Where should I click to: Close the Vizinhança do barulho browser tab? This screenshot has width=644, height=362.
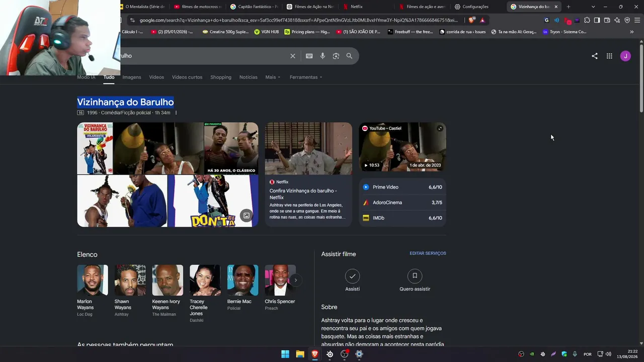(556, 7)
